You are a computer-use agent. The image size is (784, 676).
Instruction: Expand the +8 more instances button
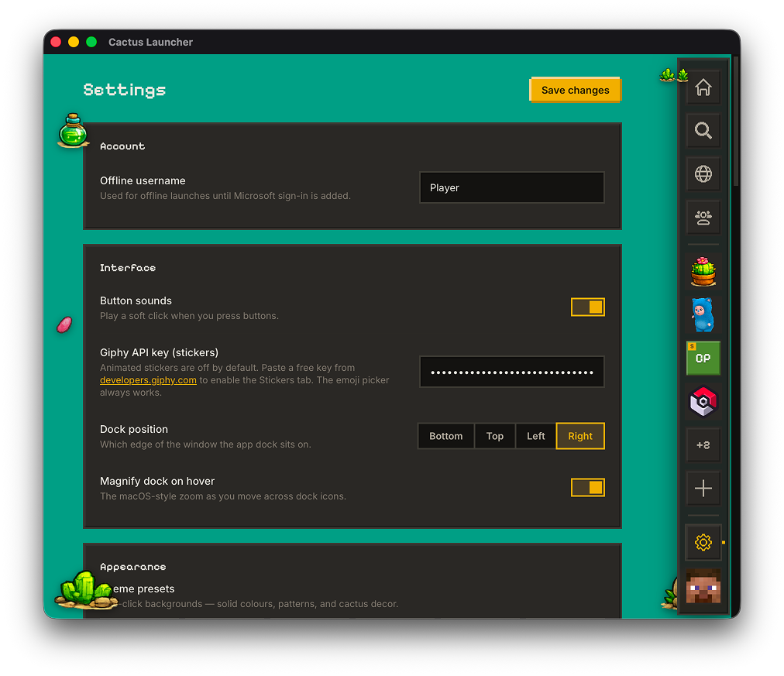pos(703,444)
